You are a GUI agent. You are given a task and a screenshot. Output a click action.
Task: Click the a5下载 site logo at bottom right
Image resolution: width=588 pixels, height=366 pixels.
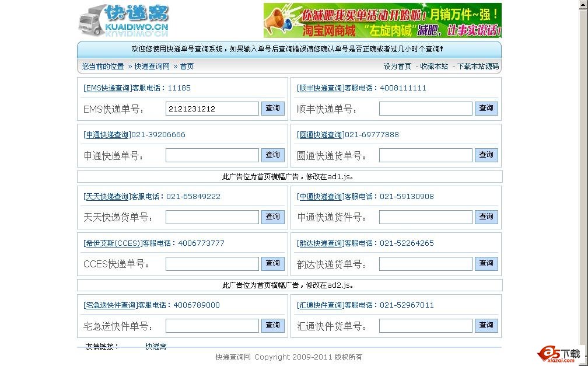(558, 355)
